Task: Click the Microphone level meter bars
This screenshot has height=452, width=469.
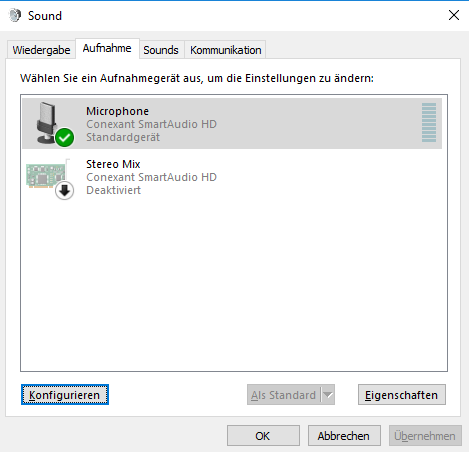Action: pyautogui.click(x=429, y=122)
